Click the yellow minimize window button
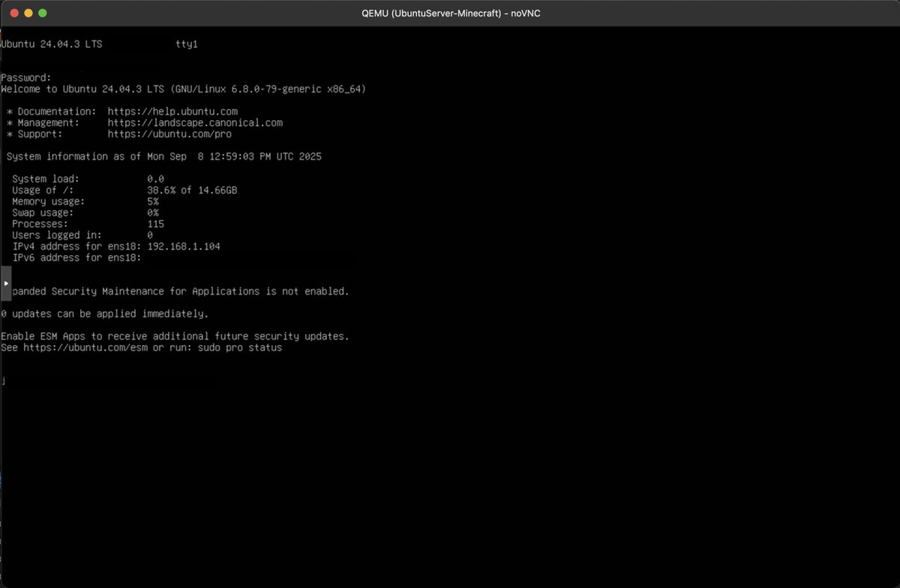 coord(28,13)
